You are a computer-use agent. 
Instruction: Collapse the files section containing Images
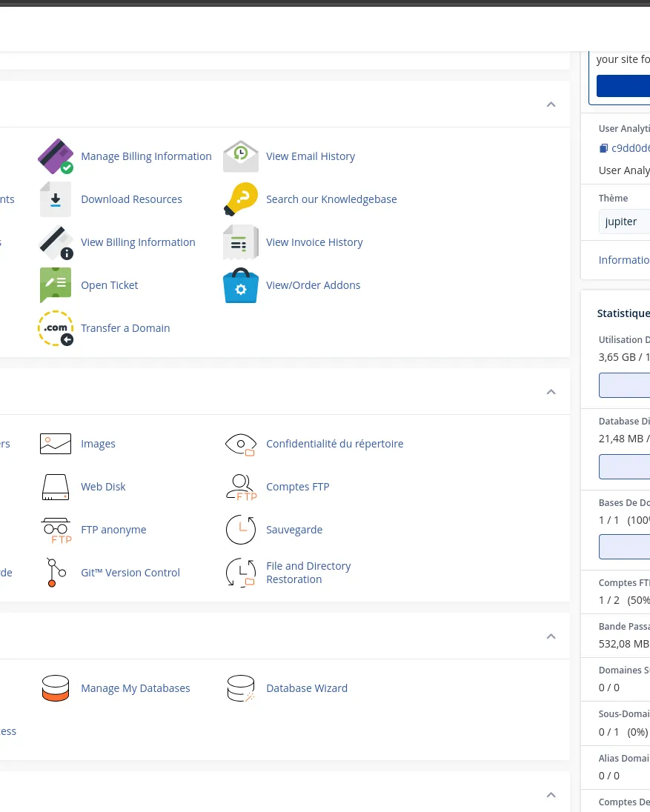[x=551, y=392]
